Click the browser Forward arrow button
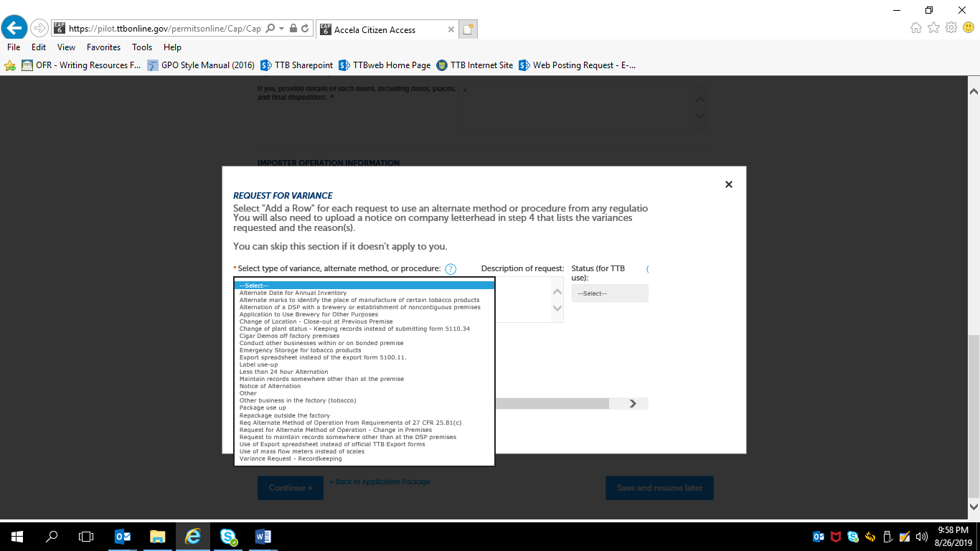 [39, 28]
